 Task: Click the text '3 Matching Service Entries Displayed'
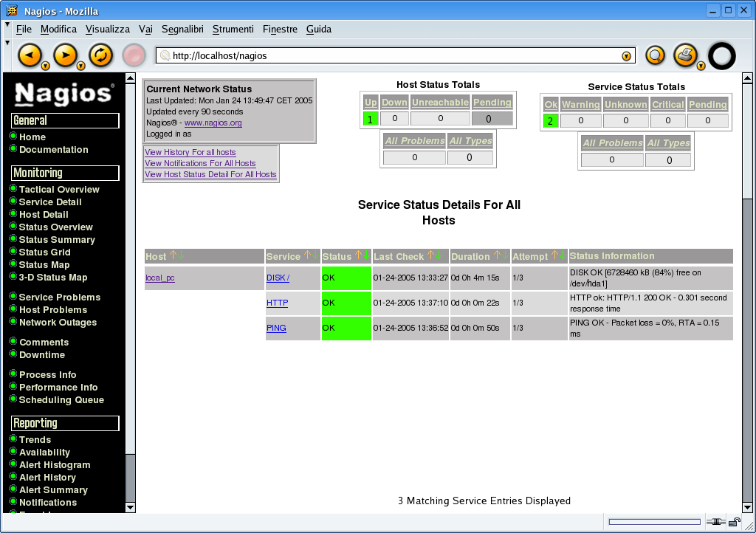tap(484, 501)
